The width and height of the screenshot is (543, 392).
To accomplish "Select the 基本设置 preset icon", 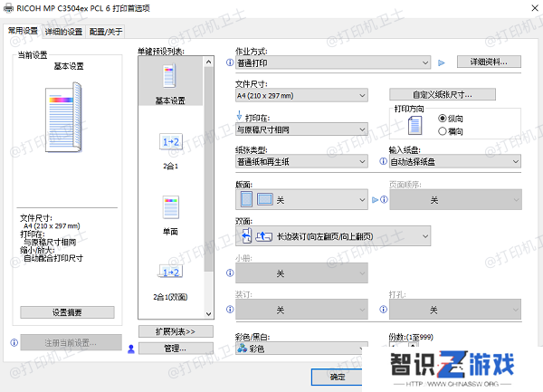I will click(x=170, y=75).
